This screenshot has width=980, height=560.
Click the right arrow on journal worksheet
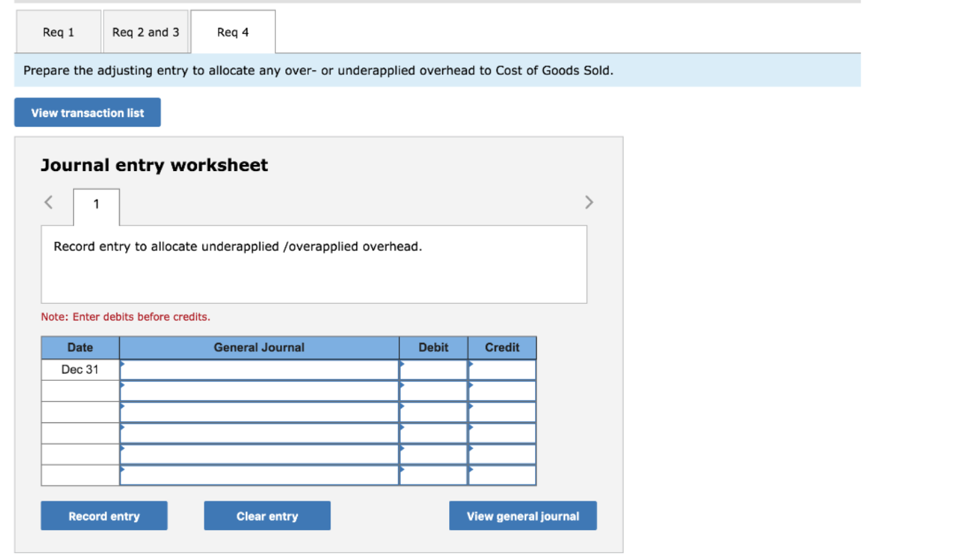589,202
